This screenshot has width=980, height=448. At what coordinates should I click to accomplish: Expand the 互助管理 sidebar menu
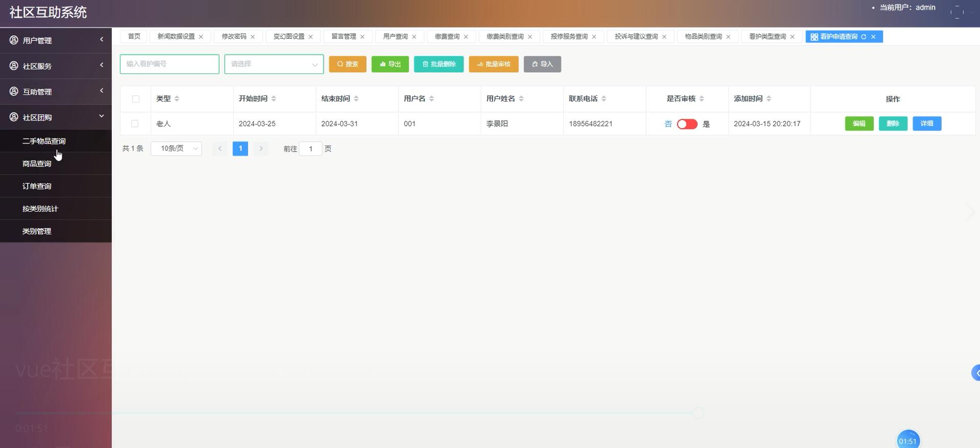pos(56,91)
